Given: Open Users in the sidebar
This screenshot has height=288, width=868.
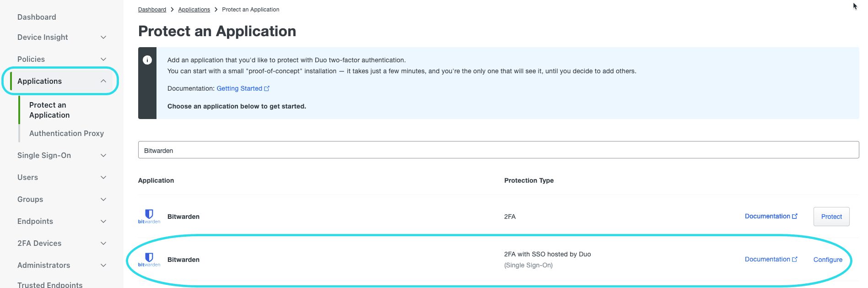Looking at the screenshot, I should coord(27,177).
